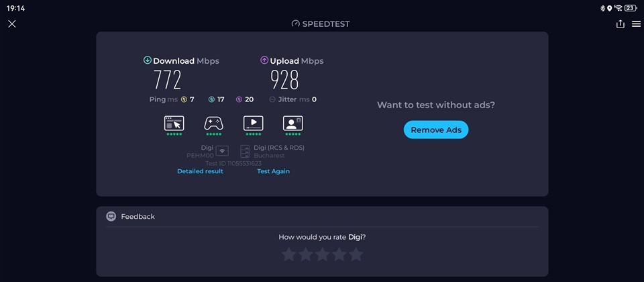Rate Digi five stars

[356, 254]
